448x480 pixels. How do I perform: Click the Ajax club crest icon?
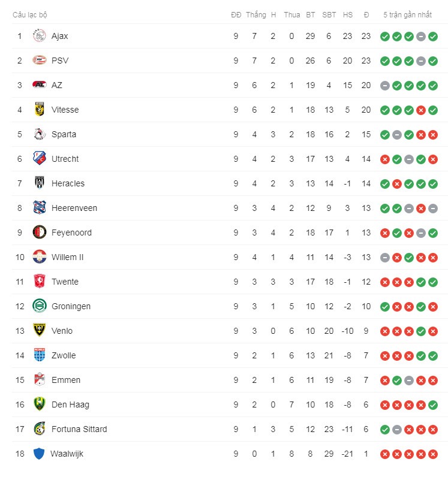tap(39, 36)
